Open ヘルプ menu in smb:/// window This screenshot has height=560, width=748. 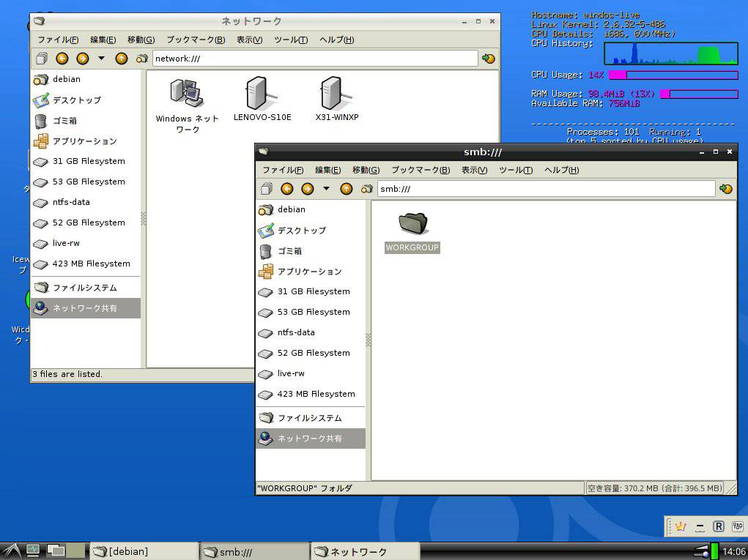pos(561,170)
